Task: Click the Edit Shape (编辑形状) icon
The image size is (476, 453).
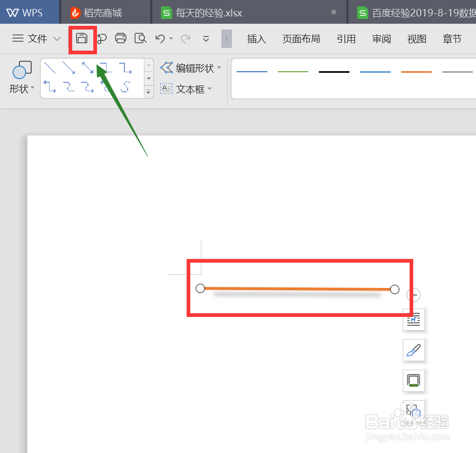Action: click(167, 68)
